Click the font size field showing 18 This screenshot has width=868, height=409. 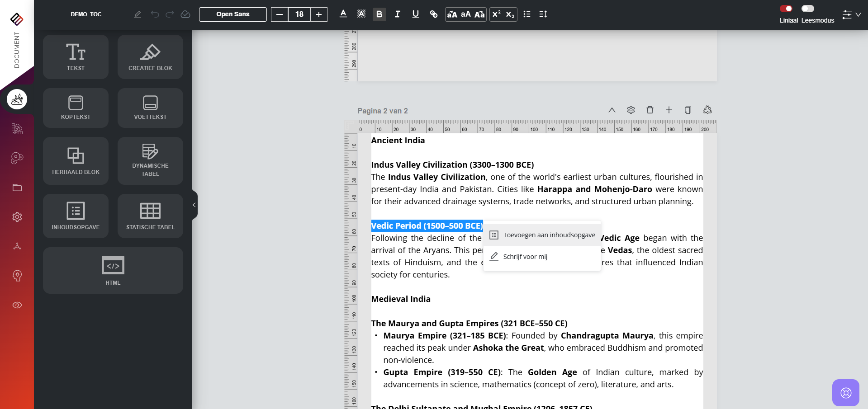click(x=299, y=14)
